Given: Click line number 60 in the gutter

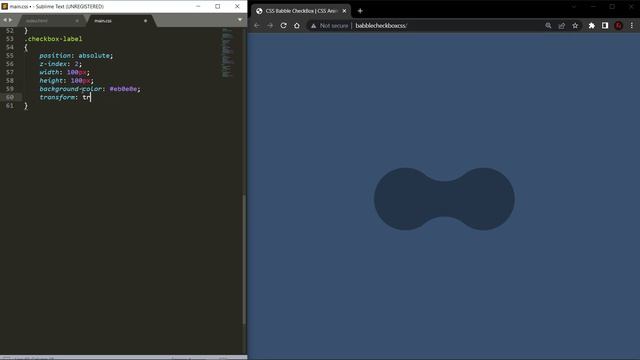Looking at the screenshot, I should 10,97.
